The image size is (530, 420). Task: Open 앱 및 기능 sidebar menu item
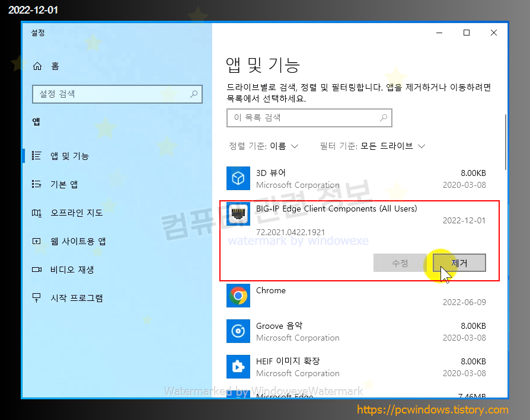pos(117,156)
